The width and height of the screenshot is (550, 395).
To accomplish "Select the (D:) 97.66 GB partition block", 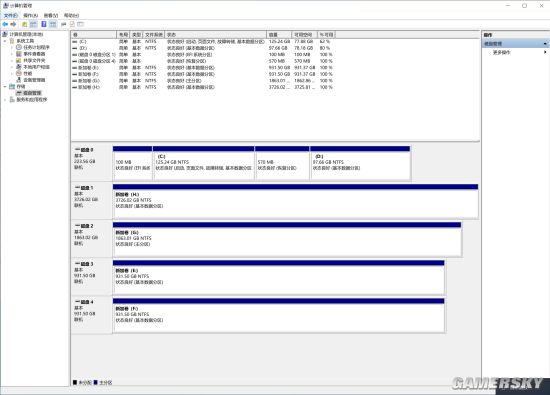I will [x=360, y=163].
